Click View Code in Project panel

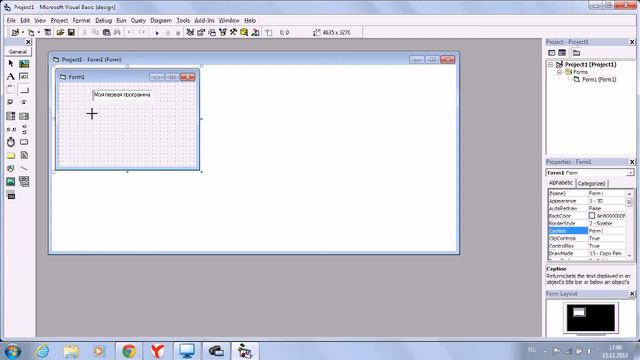[551, 53]
